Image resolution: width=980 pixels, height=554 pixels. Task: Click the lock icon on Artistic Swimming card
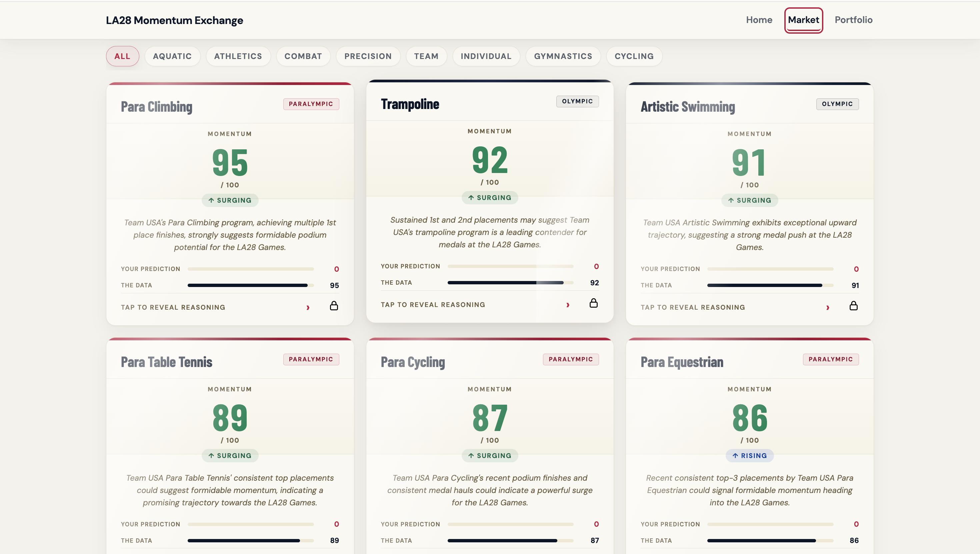(853, 306)
